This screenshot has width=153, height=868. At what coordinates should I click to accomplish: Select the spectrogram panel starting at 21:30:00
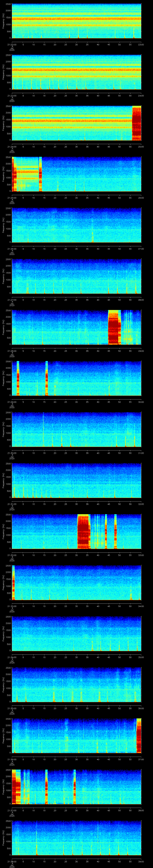coord(76,429)
